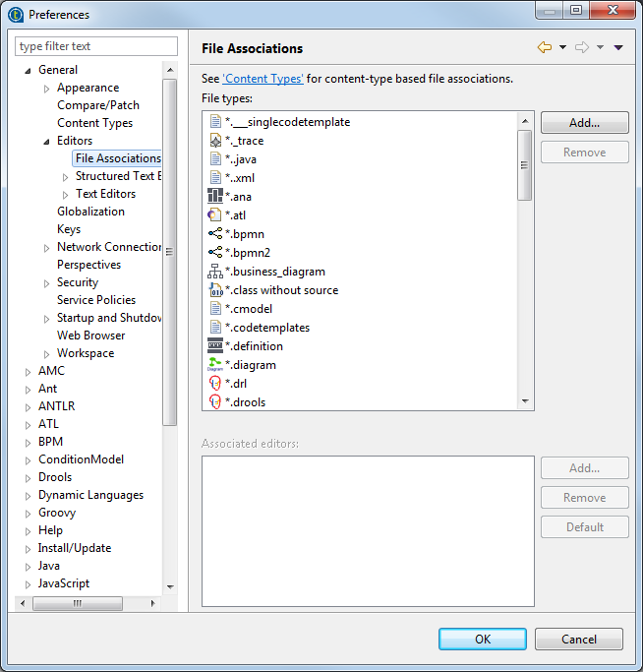Expand the Java preferences node

click(x=28, y=567)
